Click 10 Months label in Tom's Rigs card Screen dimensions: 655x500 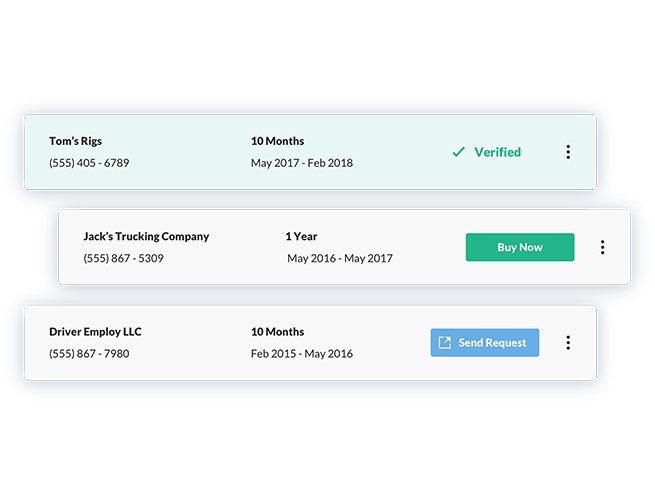(277, 141)
